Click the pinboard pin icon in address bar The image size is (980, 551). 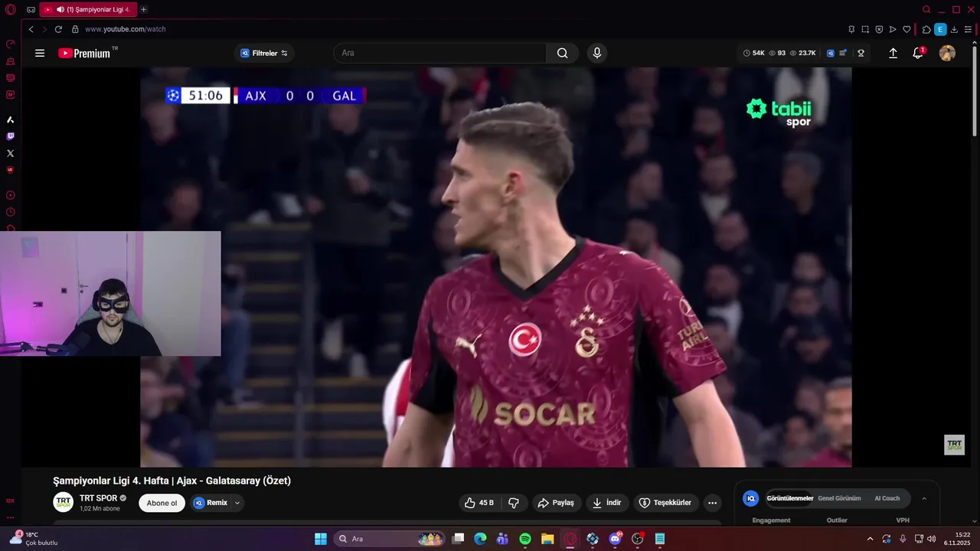coord(851,29)
